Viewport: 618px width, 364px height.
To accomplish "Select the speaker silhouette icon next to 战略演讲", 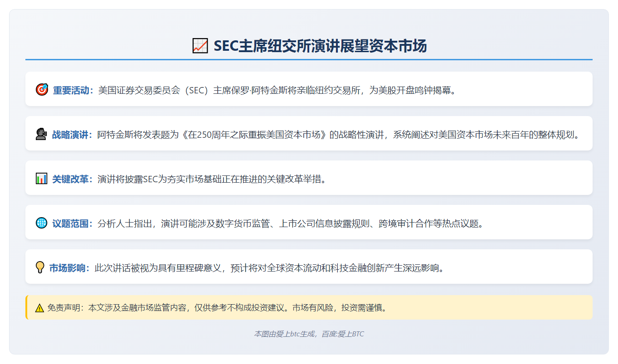I will [41, 133].
